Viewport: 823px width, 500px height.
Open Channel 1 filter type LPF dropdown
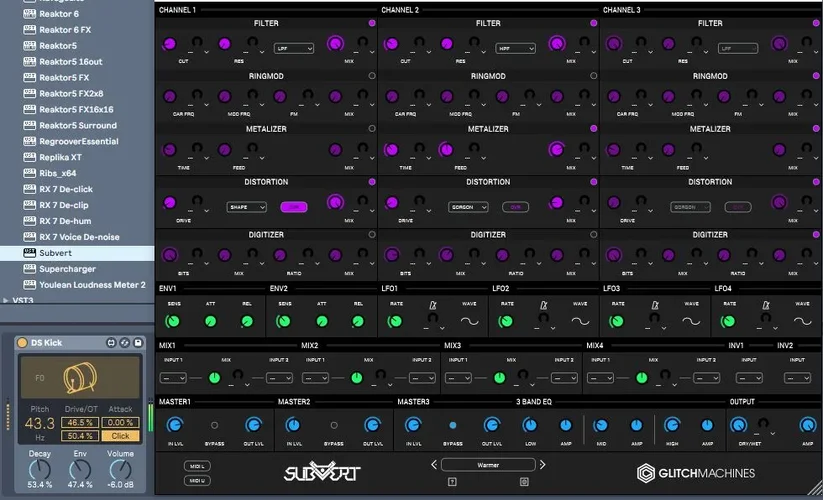pyautogui.click(x=294, y=48)
